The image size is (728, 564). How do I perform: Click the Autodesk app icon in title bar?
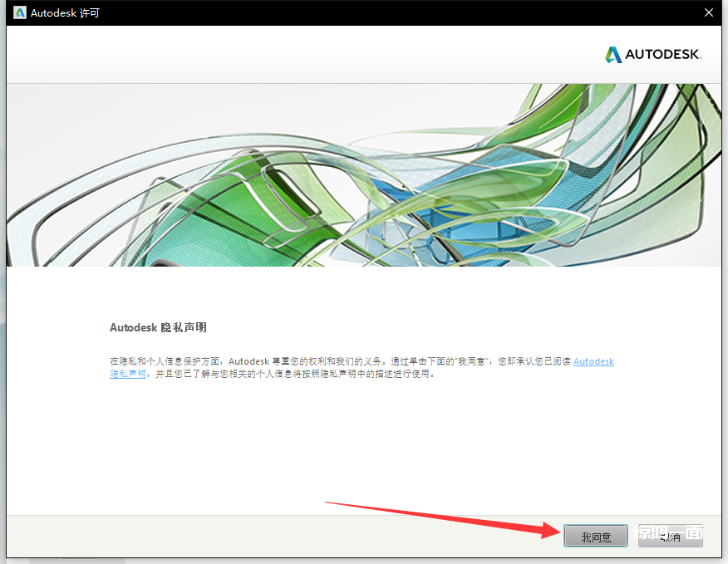[19, 13]
